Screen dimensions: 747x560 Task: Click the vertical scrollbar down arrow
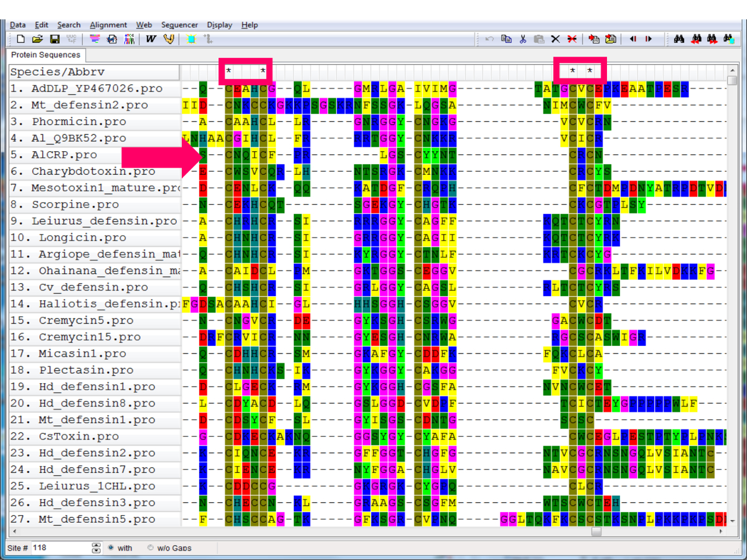coord(732,520)
